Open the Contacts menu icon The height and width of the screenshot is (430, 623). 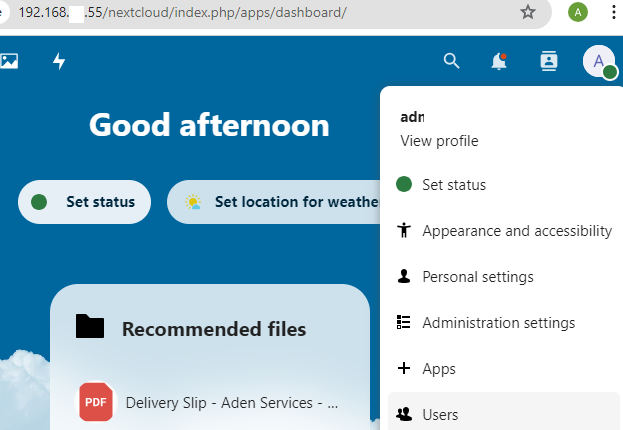coord(549,61)
